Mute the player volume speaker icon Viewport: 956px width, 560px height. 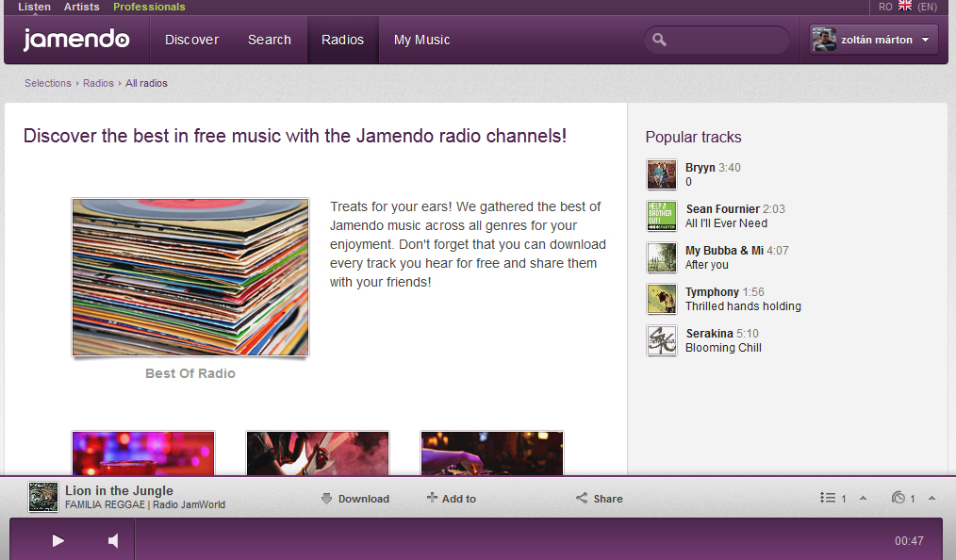coord(113,540)
